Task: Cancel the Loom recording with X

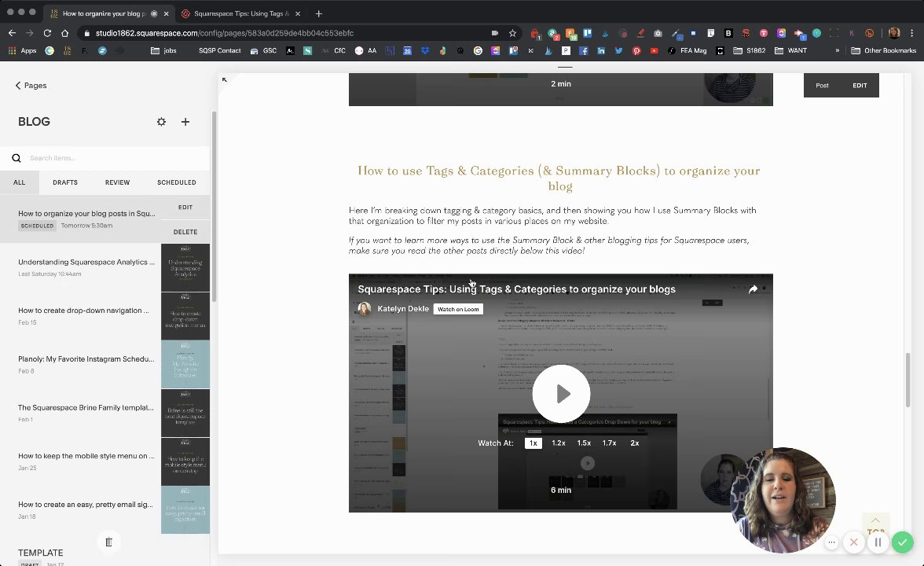Action: tap(853, 542)
